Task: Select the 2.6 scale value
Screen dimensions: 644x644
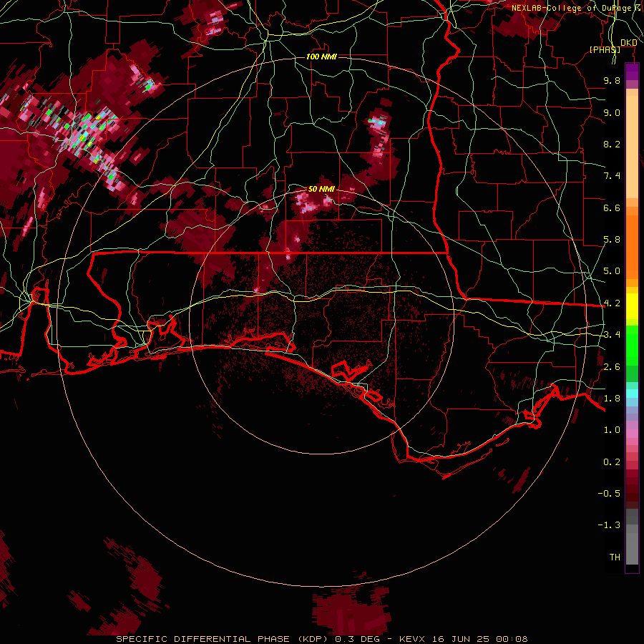Action: 612,367
